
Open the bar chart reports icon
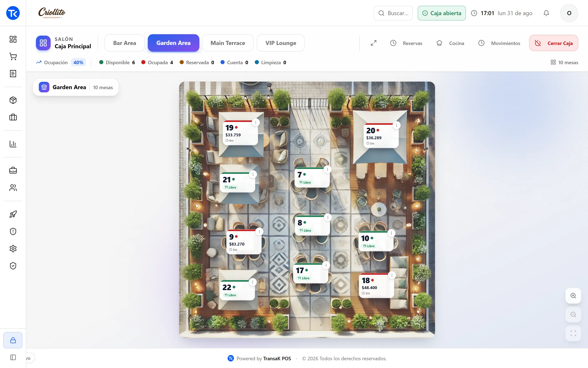[x=13, y=144]
